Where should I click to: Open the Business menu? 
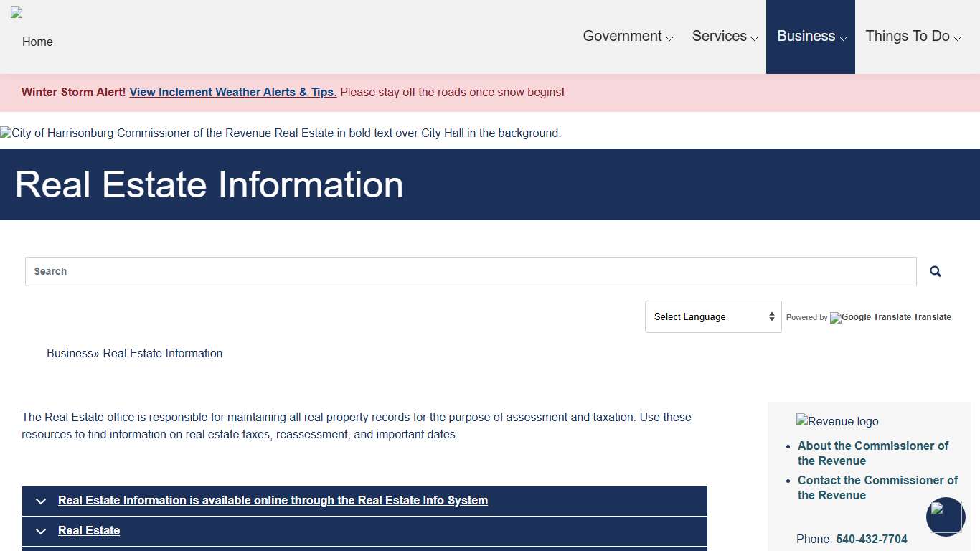[810, 37]
